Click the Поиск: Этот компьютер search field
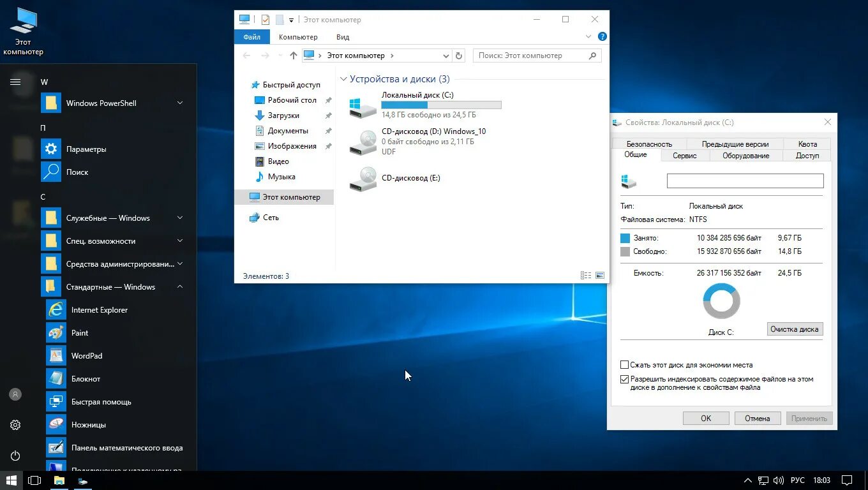868x490 pixels. tap(537, 56)
